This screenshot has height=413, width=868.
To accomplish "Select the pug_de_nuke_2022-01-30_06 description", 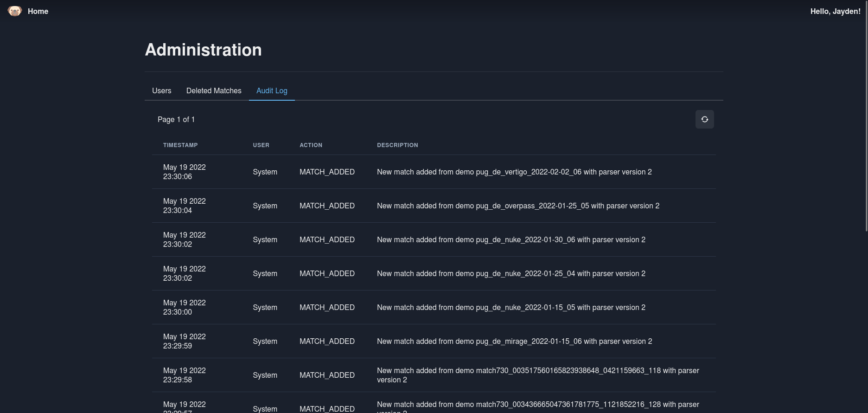I will pos(511,239).
